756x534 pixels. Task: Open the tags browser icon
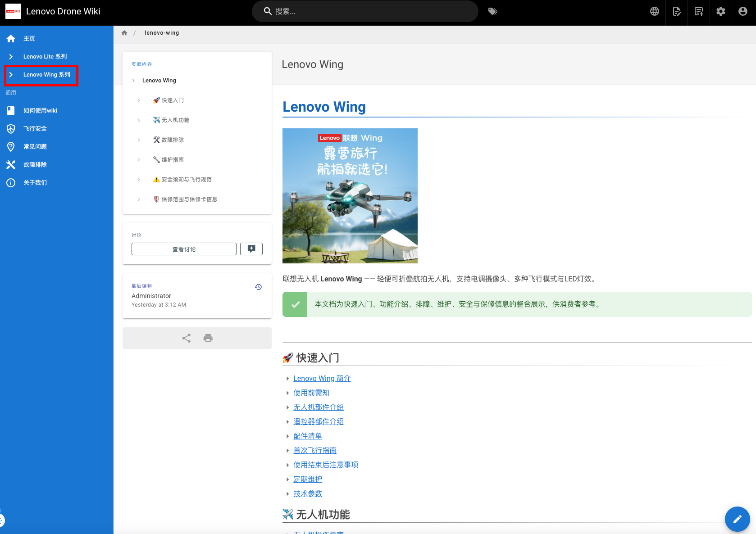(x=493, y=11)
